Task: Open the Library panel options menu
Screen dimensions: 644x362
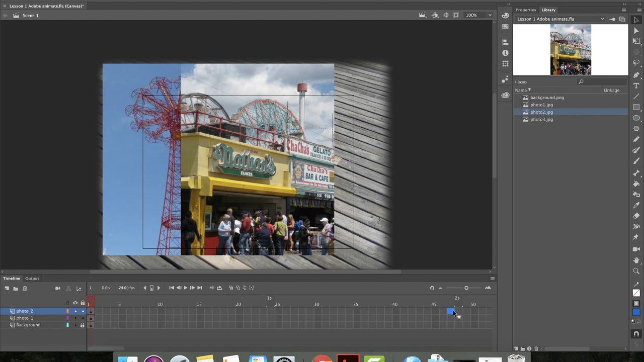Action: point(624,10)
